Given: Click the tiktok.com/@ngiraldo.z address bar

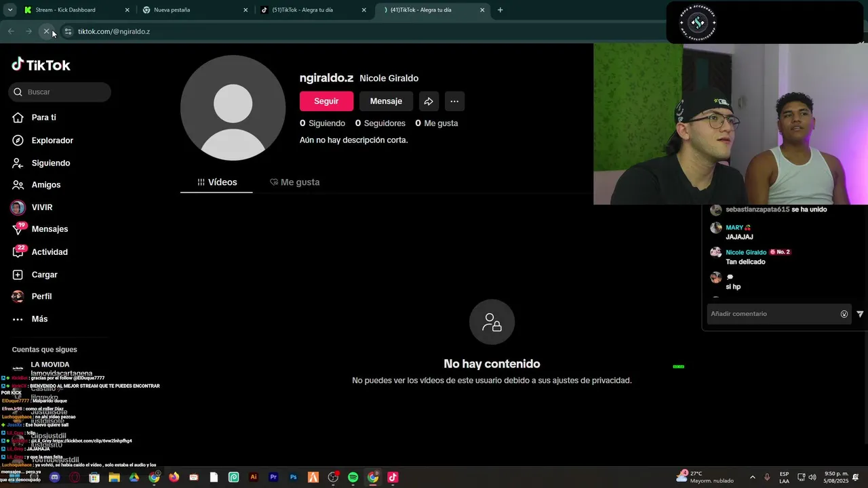Looking at the screenshot, I should (114, 31).
